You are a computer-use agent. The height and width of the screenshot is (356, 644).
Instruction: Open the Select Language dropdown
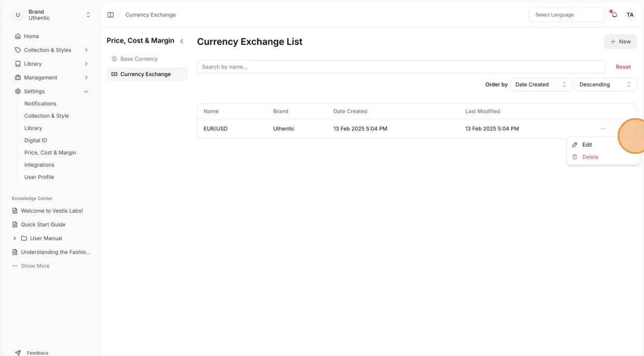[x=567, y=15]
